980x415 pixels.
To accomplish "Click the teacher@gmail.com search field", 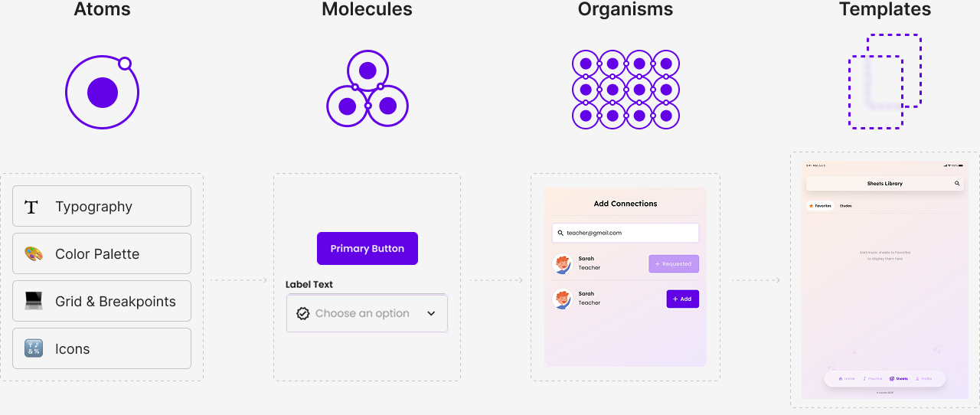I will [x=625, y=233].
